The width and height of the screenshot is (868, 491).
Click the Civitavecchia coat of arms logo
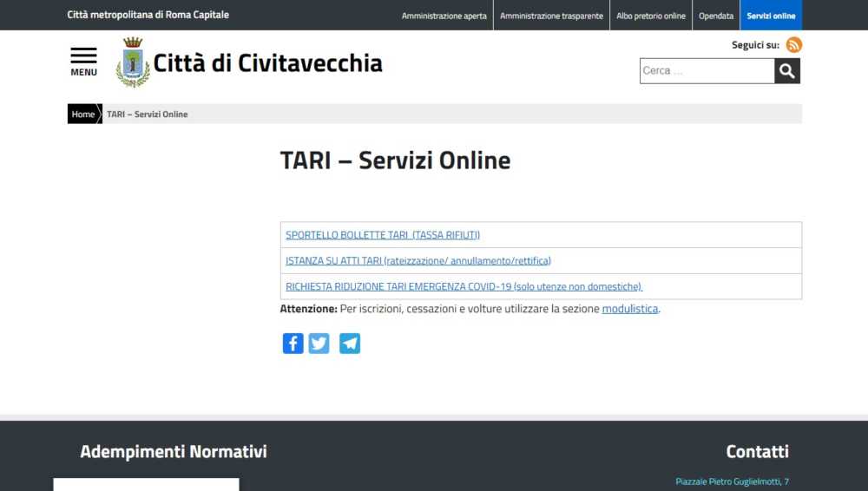click(x=133, y=62)
